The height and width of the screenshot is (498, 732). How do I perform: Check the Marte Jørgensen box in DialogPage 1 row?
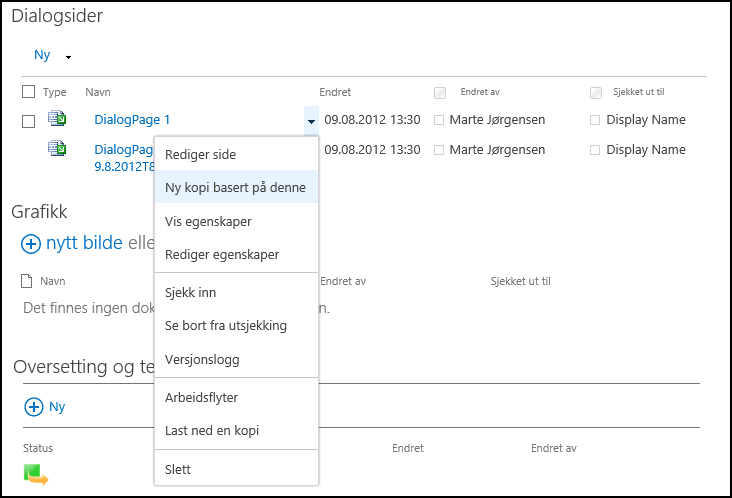439,120
